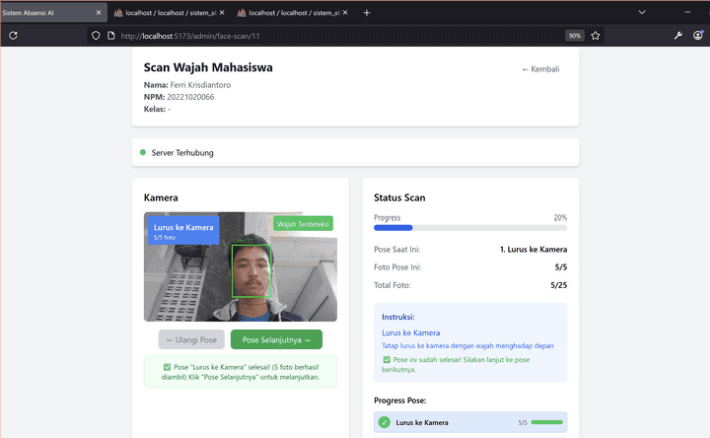Click the Wajah Terdeteksi badge on camera
The width and height of the screenshot is (710, 438).
pos(303,224)
